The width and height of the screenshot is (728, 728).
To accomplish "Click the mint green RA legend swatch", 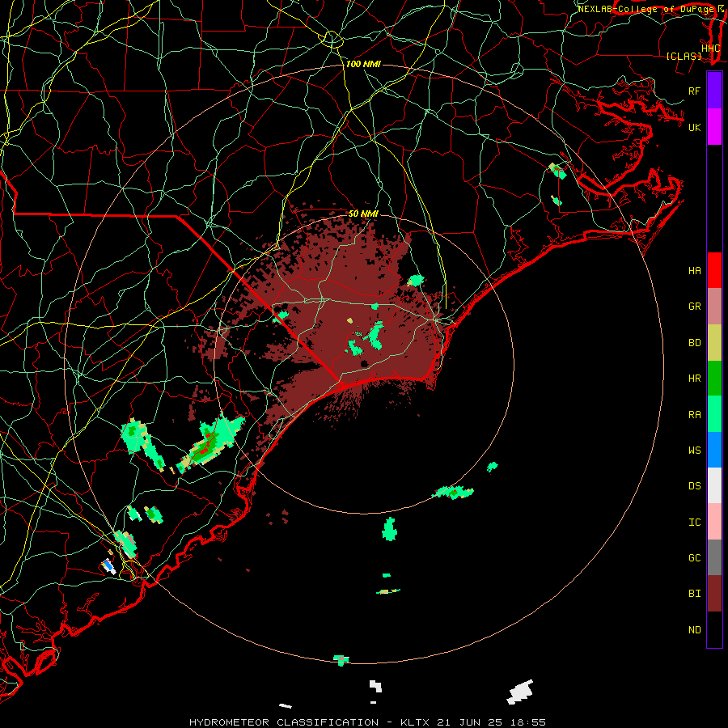I will 714,414.
